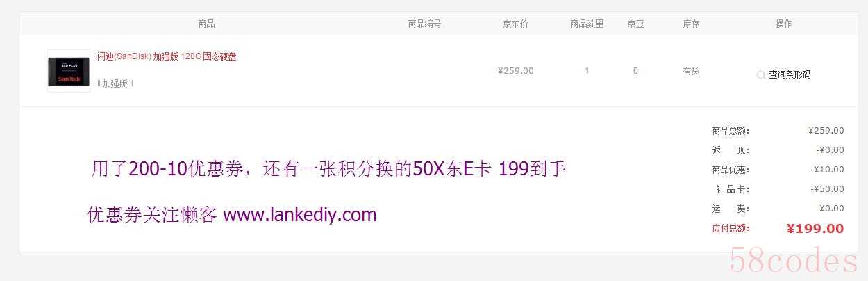Open the 闪迪(SanDisk) 加强版 120G 固态硬盘 link
The image size is (868, 281).
point(167,56)
